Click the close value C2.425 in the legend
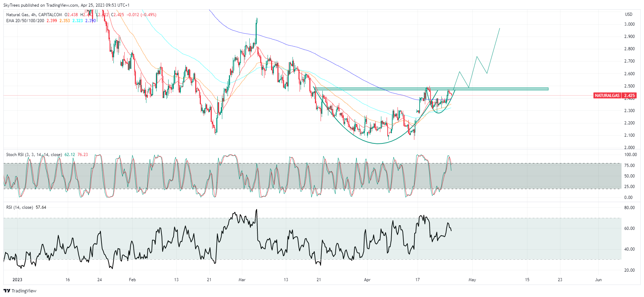 (118, 15)
